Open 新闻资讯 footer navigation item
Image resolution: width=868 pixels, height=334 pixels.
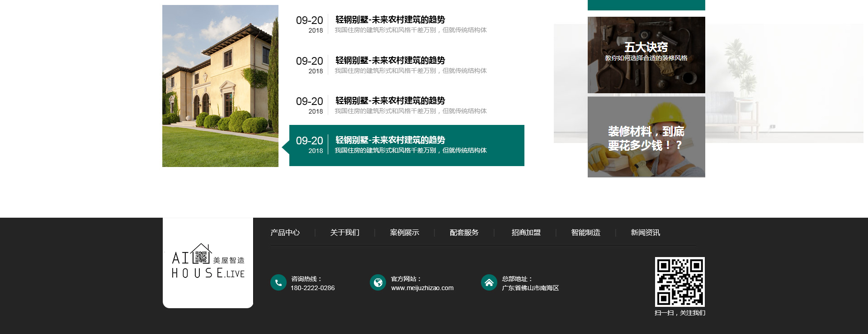[645, 233]
